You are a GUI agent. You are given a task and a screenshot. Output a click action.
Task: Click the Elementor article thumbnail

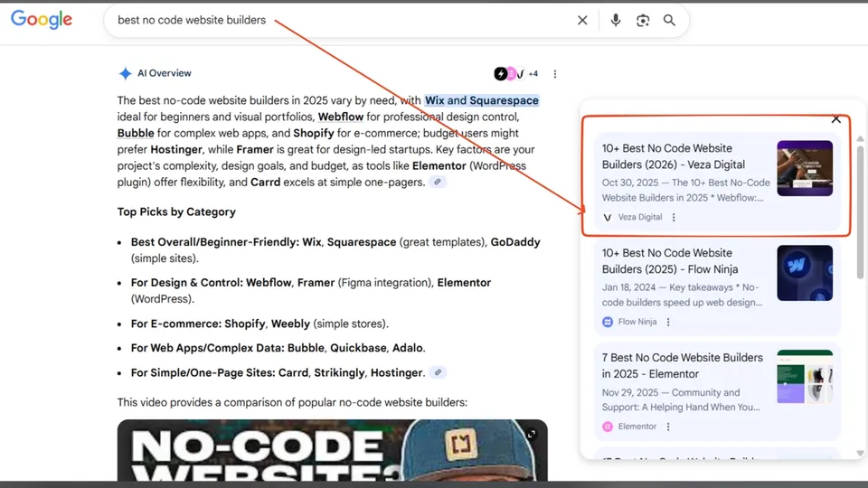805,376
